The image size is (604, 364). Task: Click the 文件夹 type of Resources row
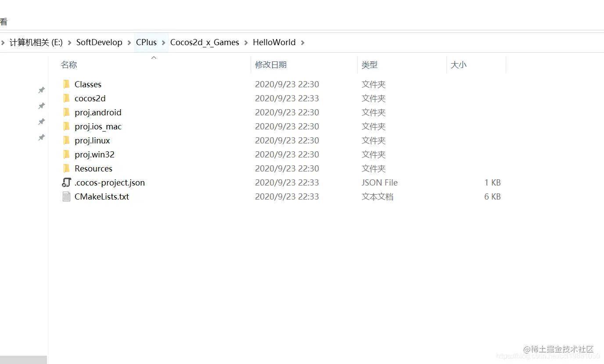click(374, 168)
